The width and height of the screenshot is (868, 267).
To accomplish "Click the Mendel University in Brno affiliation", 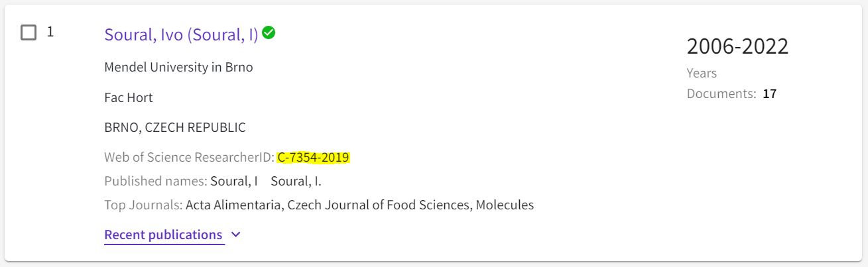I will pyautogui.click(x=178, y=67).
